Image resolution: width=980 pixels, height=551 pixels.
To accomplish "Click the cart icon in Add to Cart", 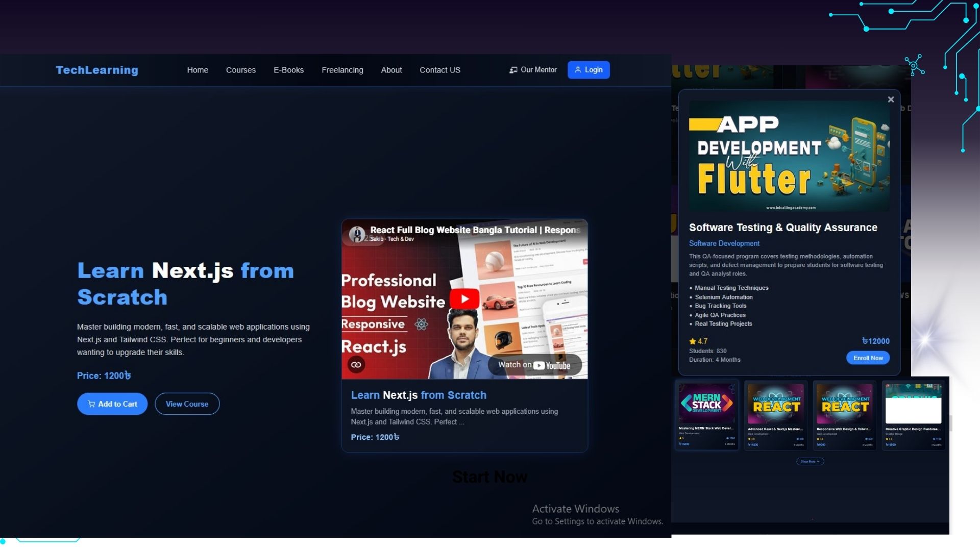I will (91, 404).
